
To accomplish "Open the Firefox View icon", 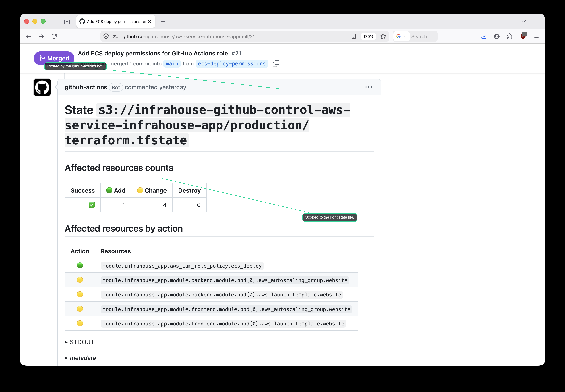I will point(67,21).
